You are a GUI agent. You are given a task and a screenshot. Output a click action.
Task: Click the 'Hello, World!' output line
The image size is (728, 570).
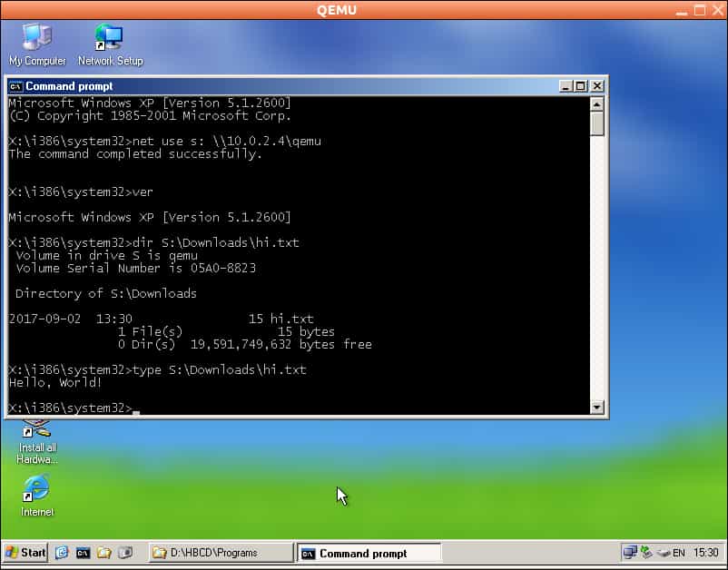pyautogui.click(x=55, y=383)
